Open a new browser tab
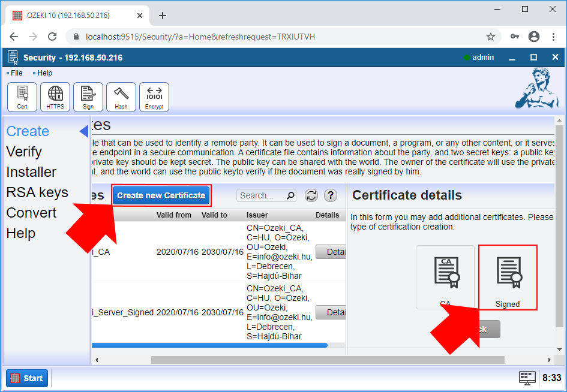567x392 pixels. [163, 16]
